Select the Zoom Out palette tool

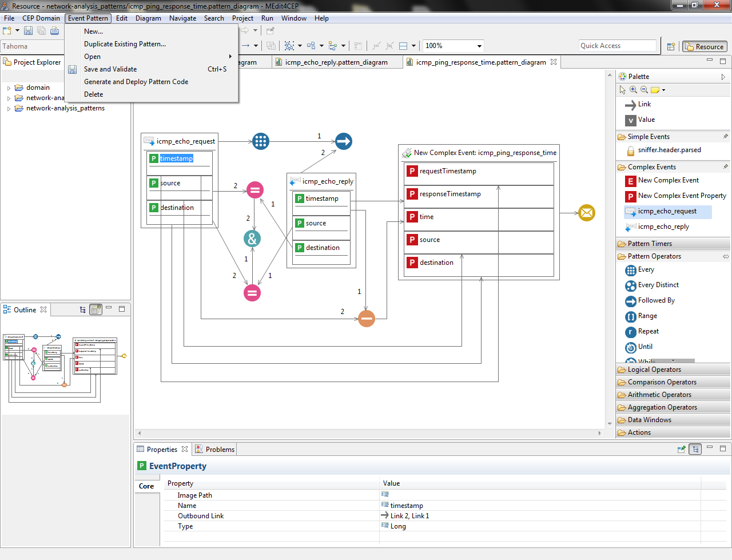[x=644, y=90]
